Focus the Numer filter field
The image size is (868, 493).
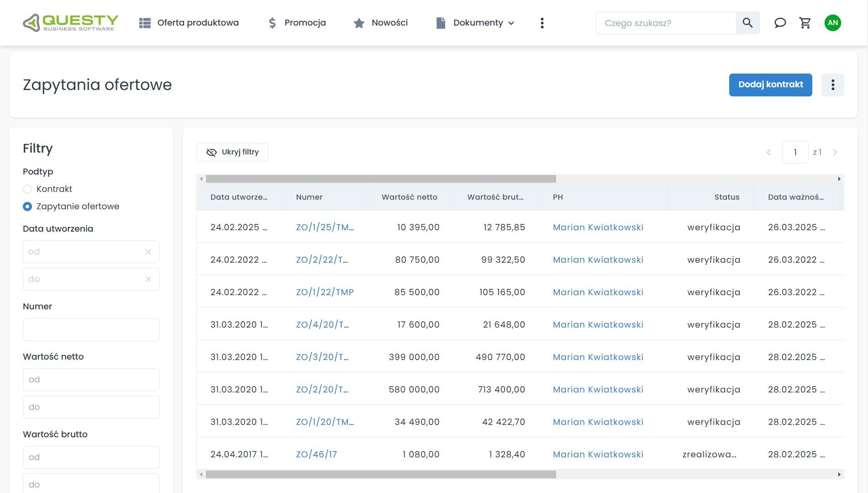(91, 329)
